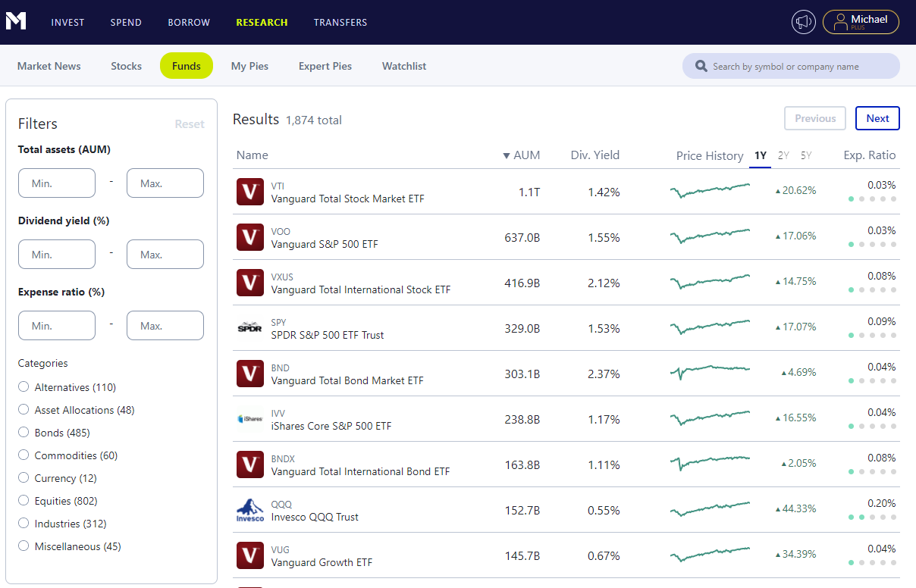Click the VTI price history sparkline
Image resolution: width=916 pixels, height=588 pixels.
(x=710, y=191)
